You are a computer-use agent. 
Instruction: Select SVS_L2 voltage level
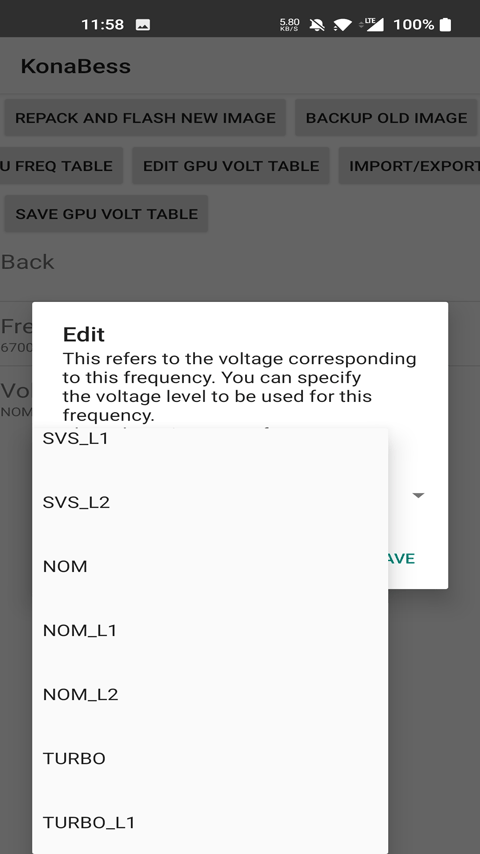(x=210, y=502)
